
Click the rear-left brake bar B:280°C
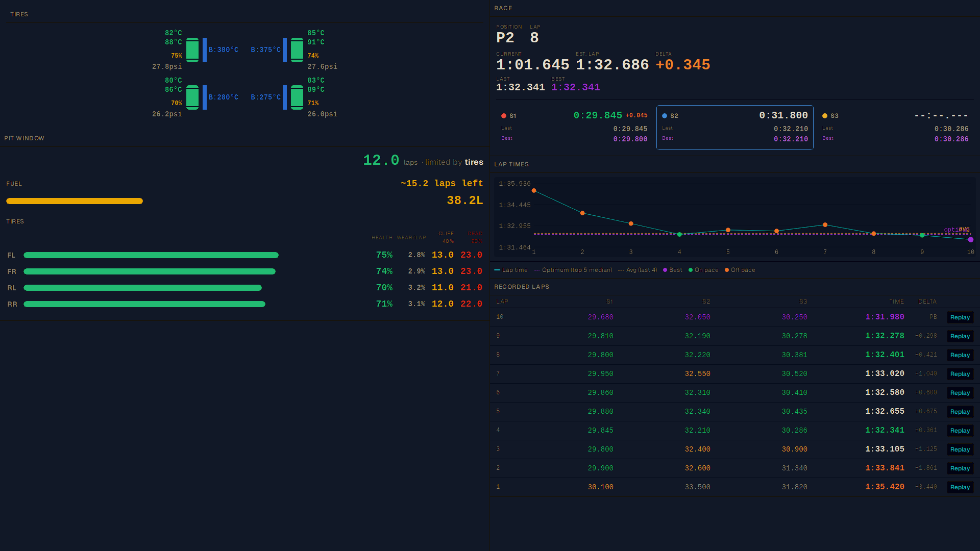click(x=205, y=97)
